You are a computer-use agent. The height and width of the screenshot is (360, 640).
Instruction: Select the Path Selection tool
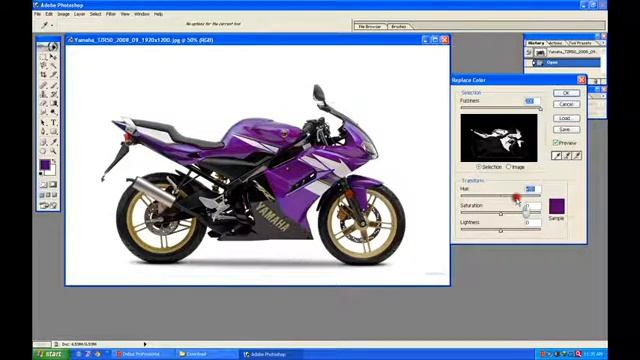pyautogui.click(x=43, y=122)
